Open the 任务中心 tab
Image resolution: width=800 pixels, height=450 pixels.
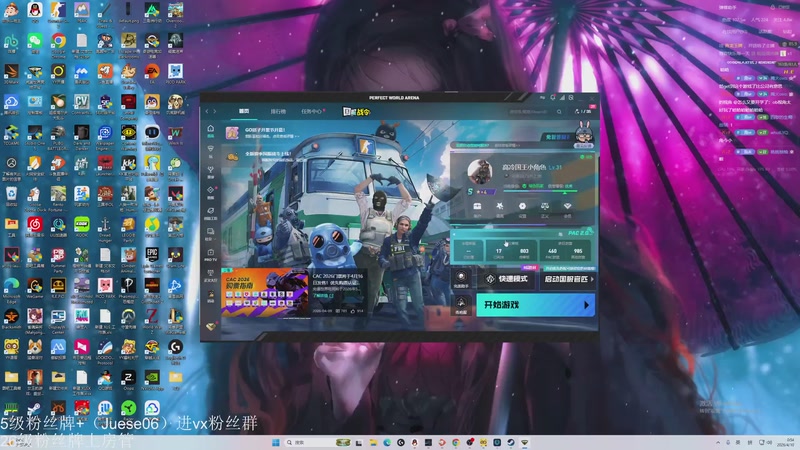311,111
